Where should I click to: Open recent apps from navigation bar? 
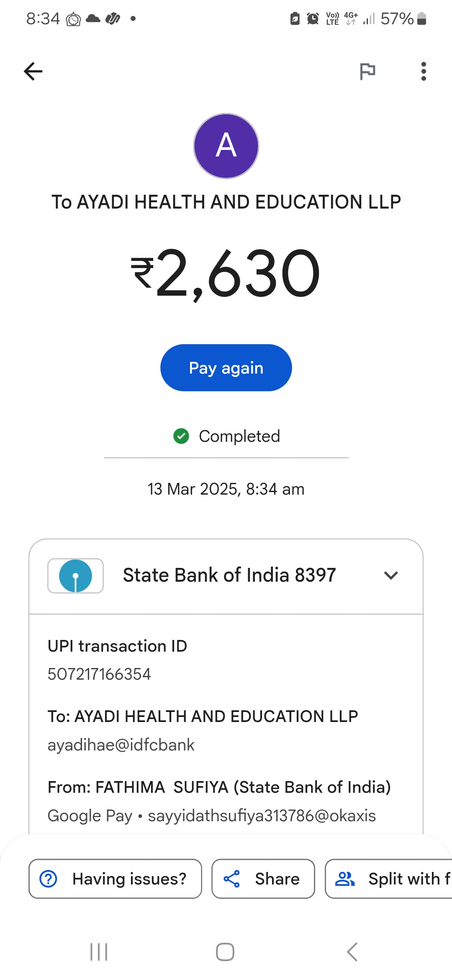[x=99, y=952]
